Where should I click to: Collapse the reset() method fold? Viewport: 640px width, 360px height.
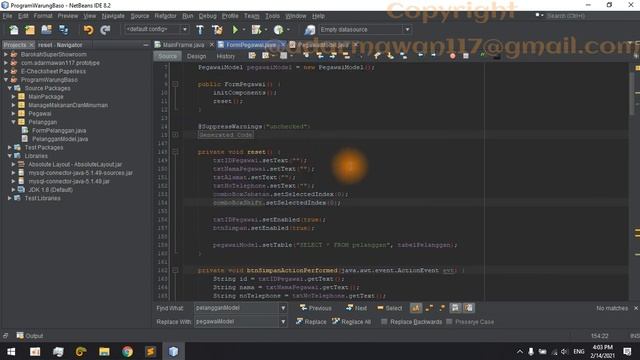175,152
